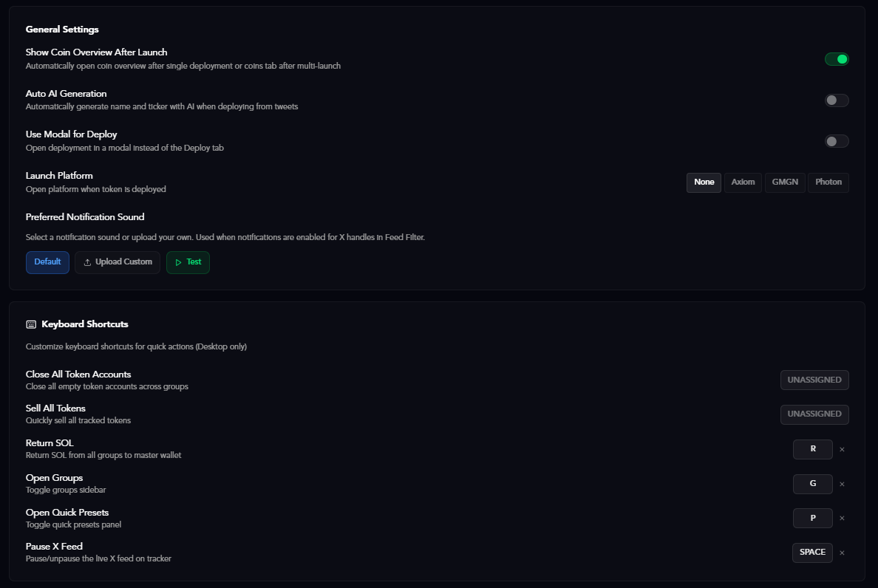Assign a shortcut for Close All Token Accounts

tap(814, 380)
